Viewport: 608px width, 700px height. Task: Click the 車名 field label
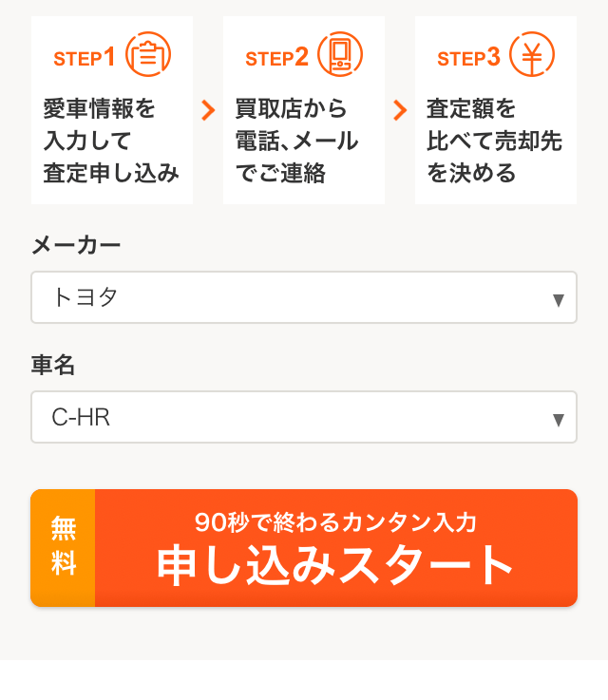(x=53, y=366)
